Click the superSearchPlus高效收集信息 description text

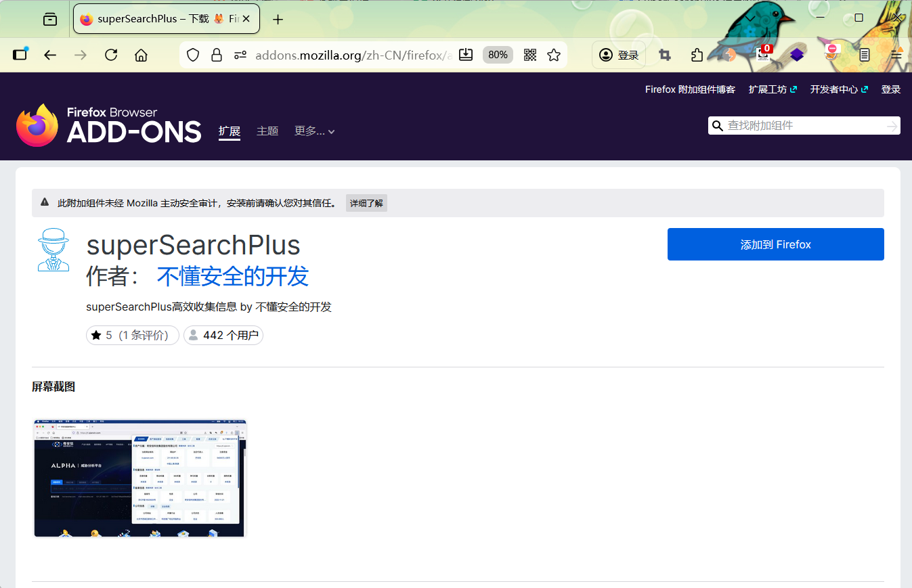(x=209, y=307)
